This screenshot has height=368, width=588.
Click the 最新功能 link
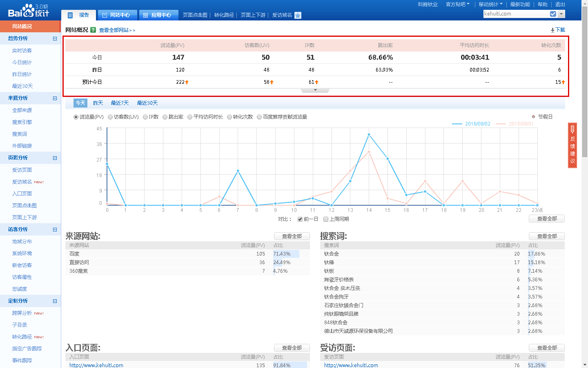(520, 4)
